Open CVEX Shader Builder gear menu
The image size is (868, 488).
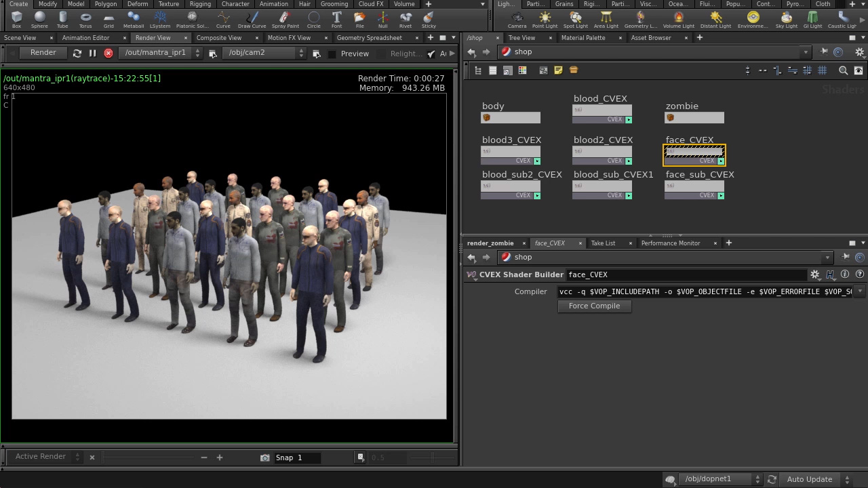(815, 274)
